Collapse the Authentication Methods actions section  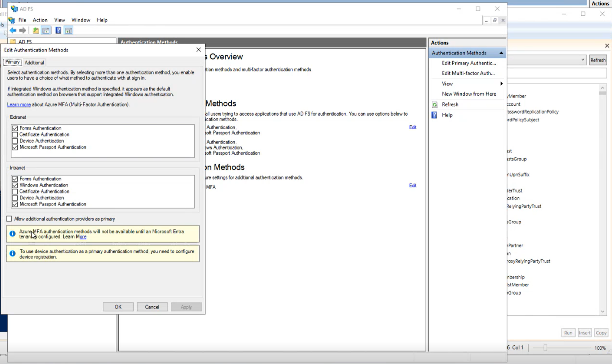coord(501,53)
